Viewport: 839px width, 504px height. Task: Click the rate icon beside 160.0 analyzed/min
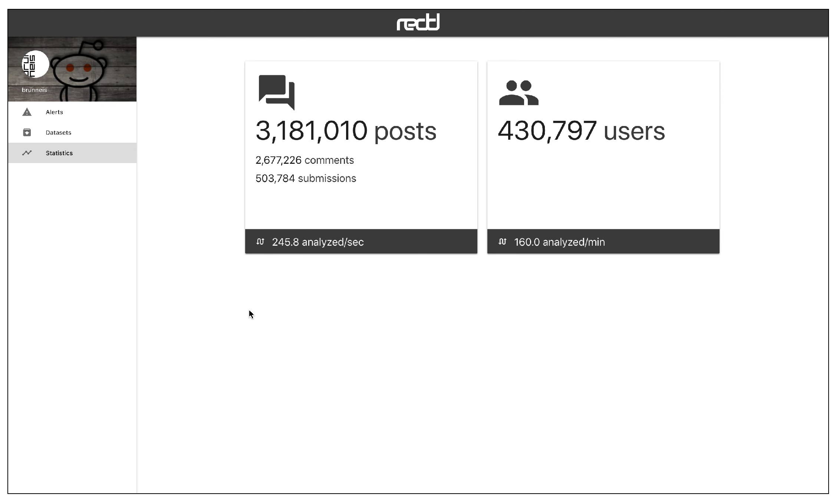(x=502, y=242)
